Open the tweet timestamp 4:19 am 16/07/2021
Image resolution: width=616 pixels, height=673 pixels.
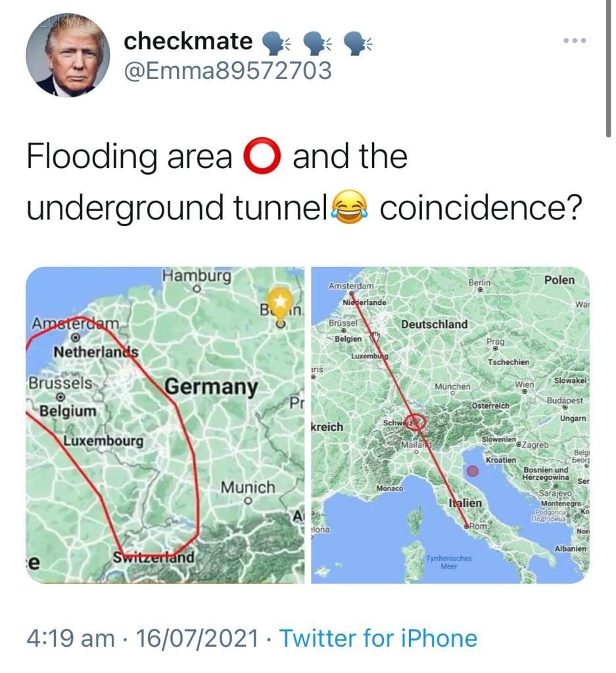pos(143,638)
